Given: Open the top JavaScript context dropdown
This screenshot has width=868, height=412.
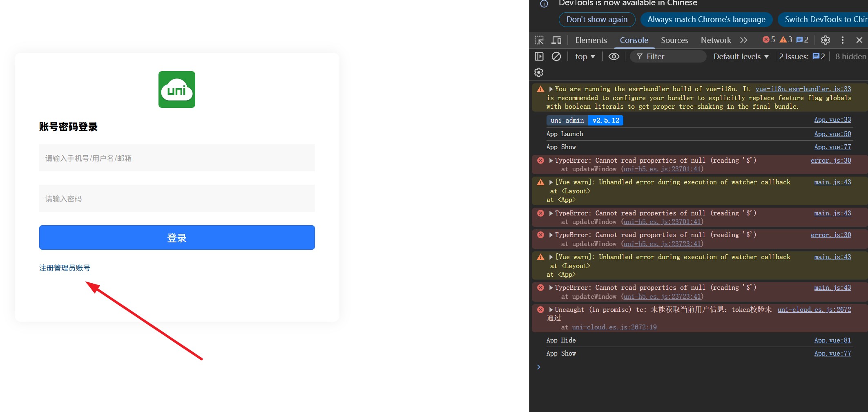Looking at the screenshot, I should coord(585,56).
